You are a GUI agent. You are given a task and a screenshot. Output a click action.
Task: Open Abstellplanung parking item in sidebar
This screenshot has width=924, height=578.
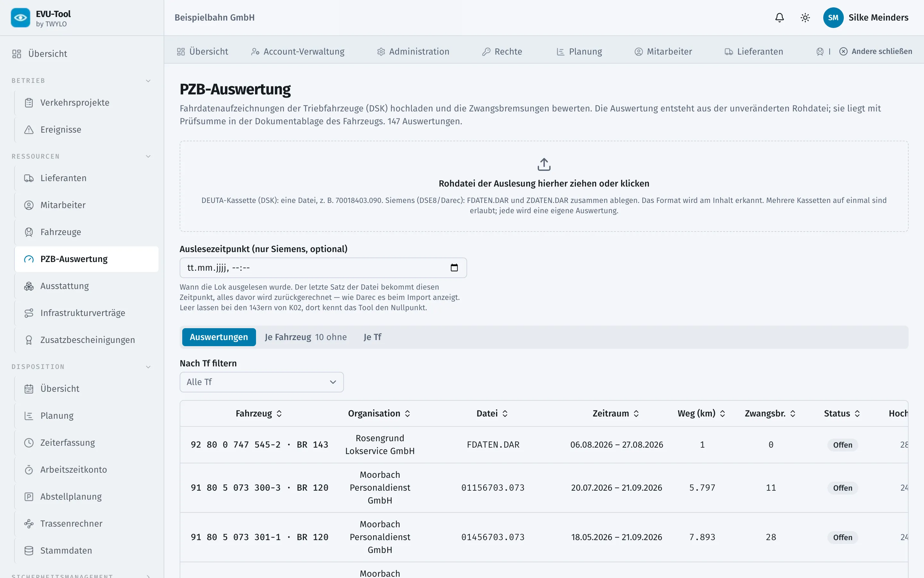coord(86,496)
